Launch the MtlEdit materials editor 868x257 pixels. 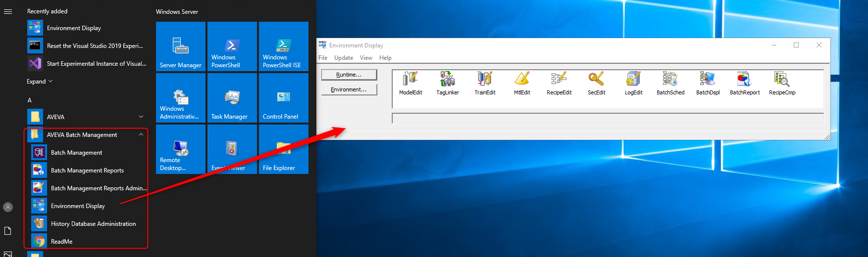click(x=522, y=83)
